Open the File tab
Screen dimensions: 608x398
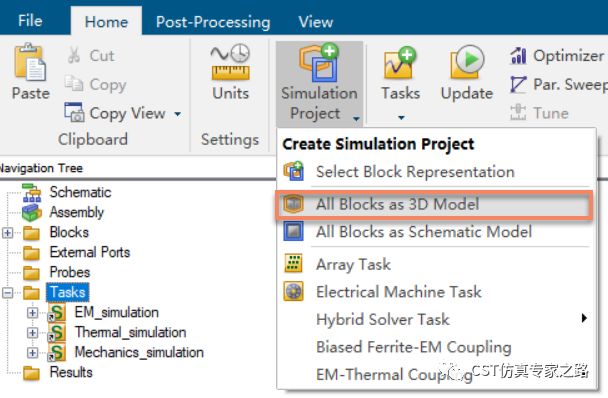[x=30, y=21]
